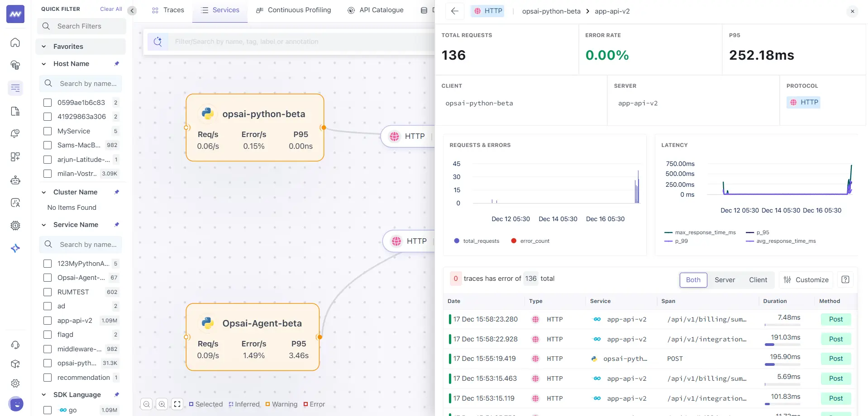Toggle total_requests legend color dot

(457, 241)
